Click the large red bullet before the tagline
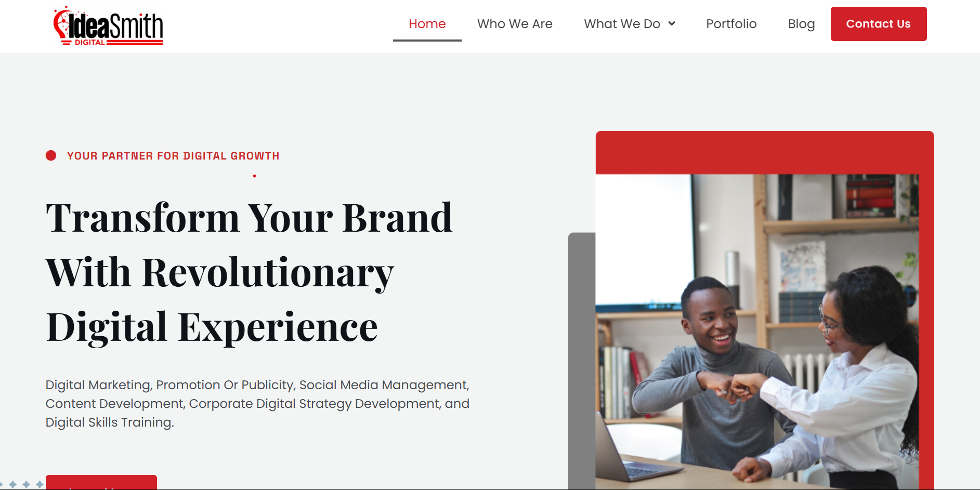 51,155
